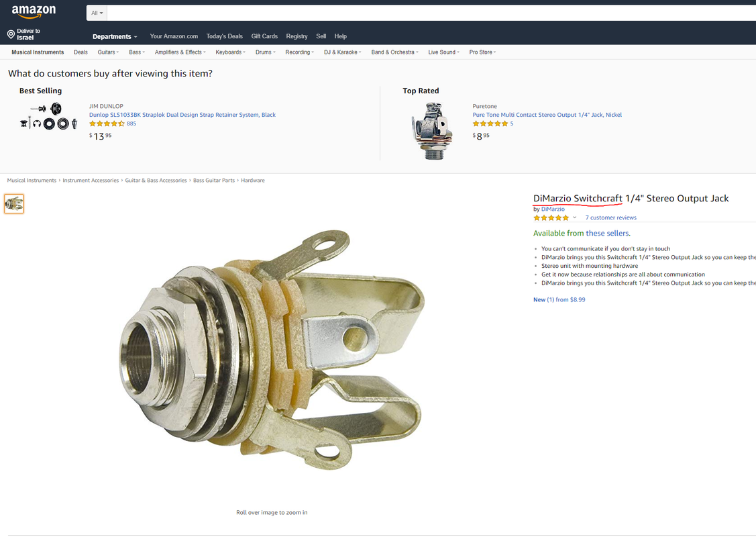Viewport: 756px width, 537px height.
Task: Open the Dunlop Straplok product image
Action: click(48, 116)
